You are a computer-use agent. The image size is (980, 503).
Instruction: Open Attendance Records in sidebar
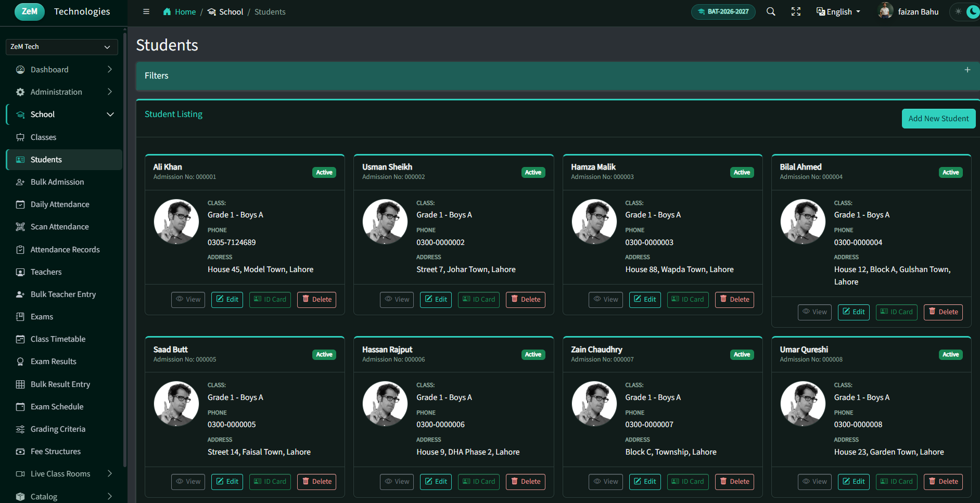click(64, 250)
